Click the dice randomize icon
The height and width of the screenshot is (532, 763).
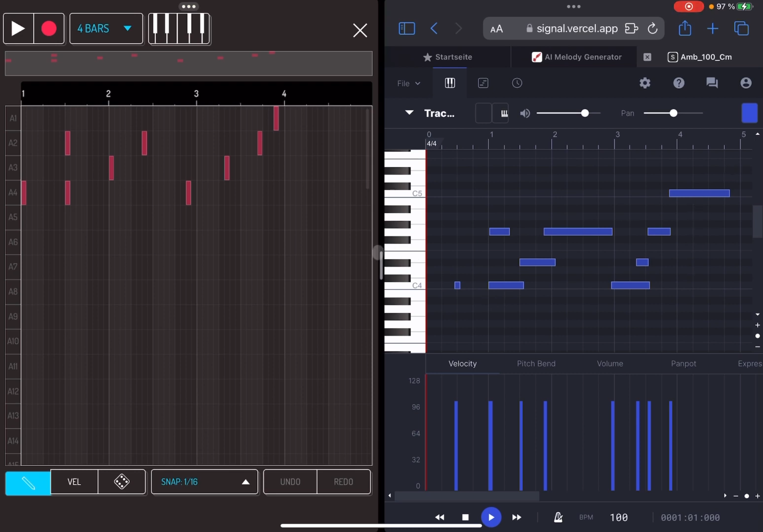(x=121, y=482)
